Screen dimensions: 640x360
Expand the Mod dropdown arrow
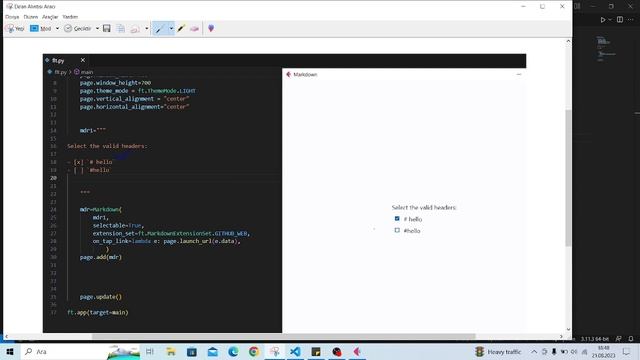point(57,29)
